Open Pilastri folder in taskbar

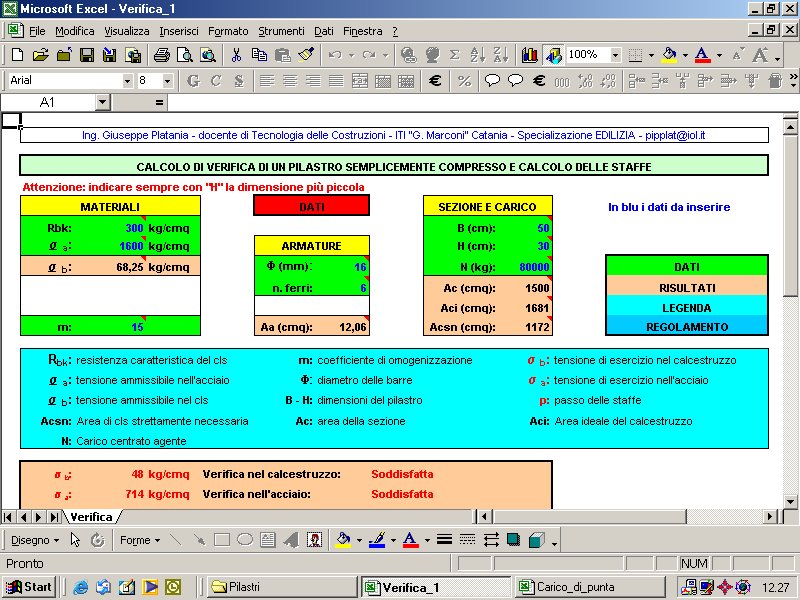coord(282,587)
